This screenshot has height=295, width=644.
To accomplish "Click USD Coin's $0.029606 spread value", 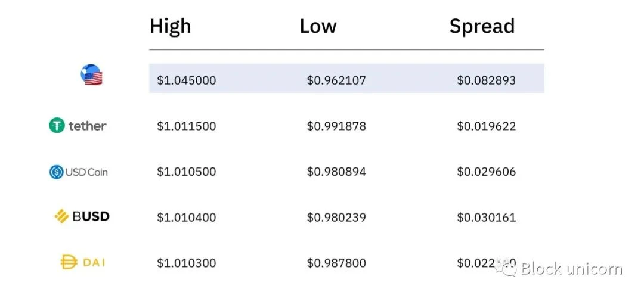I will [487, 172].
